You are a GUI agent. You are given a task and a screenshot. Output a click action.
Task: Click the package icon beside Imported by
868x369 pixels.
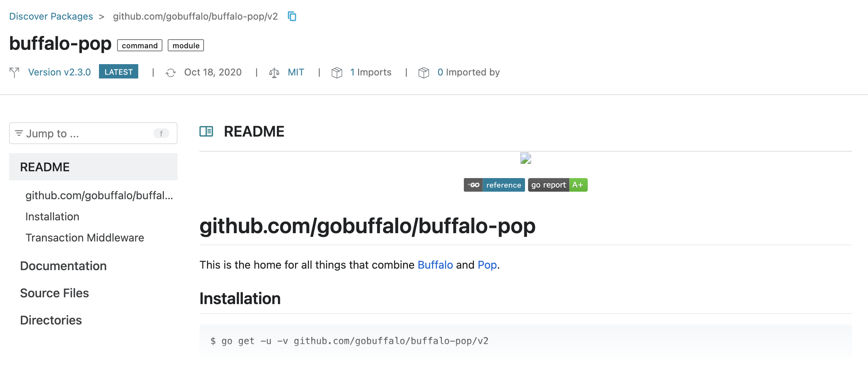pos(425,72)
